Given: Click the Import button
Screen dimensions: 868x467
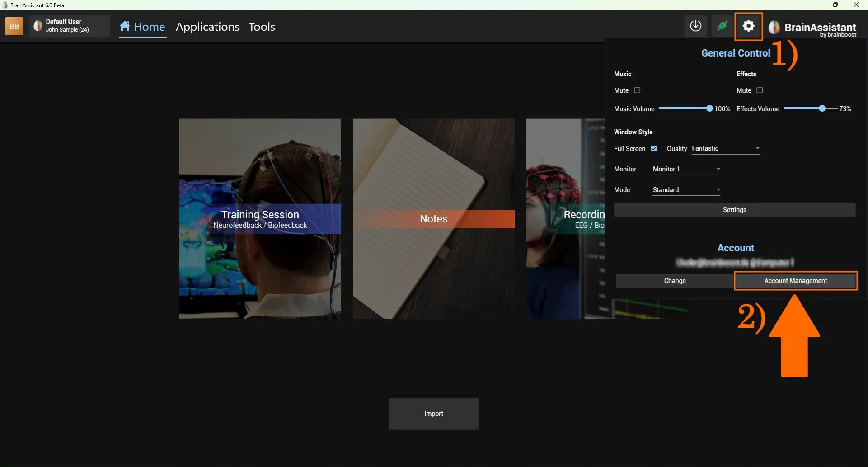Looking at the screenshot, I should pyautogui.click(x=434, y=414).
